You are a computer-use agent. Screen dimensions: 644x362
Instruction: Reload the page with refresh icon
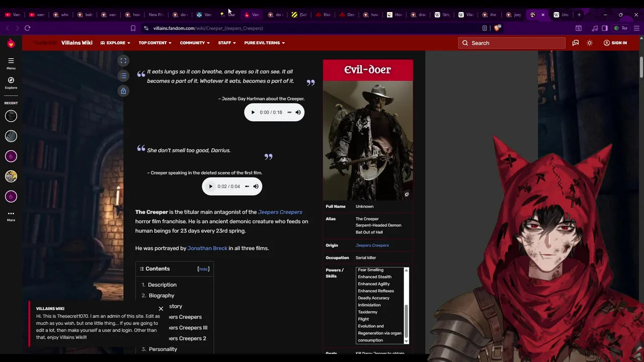(x=28, y=28)
